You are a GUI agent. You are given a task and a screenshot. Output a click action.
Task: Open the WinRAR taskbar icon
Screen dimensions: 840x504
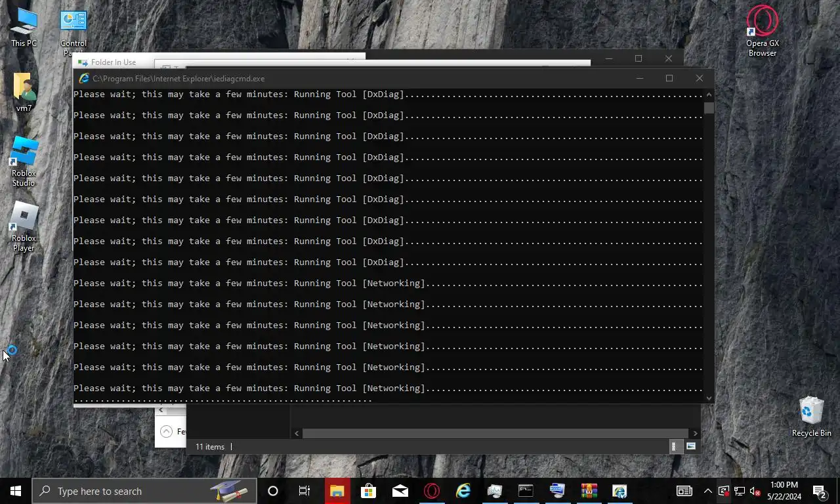coord(589,491)
